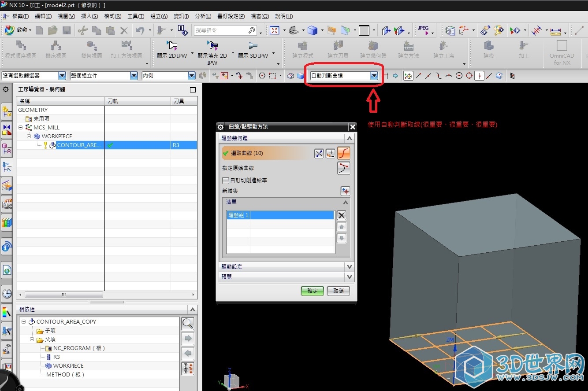The height and width of the screenshot is (391, 588).
Task: Open the Tools menu
Action: point(135,16)
